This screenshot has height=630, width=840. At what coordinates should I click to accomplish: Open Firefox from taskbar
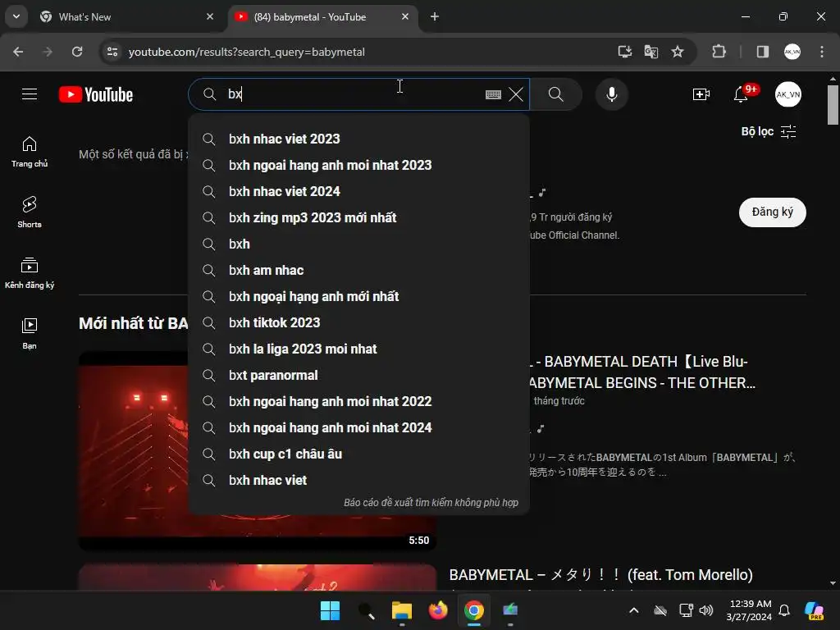tap(438, 610)
